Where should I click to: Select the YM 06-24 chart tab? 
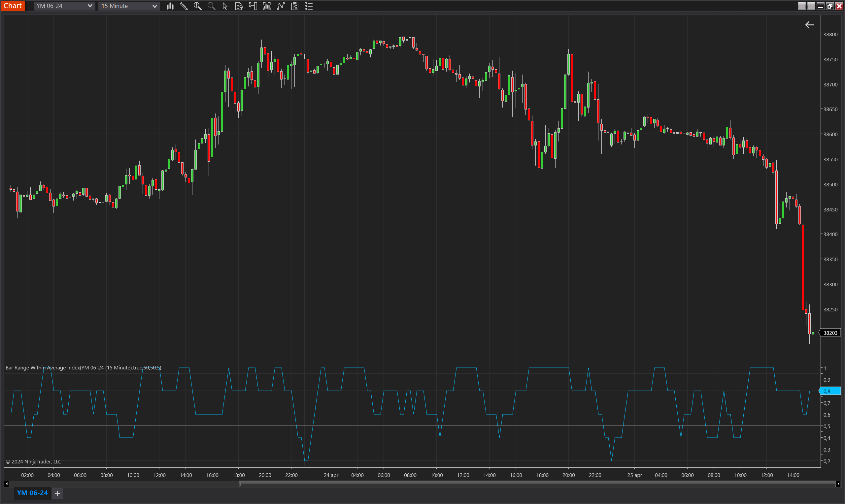pos(33,493)
